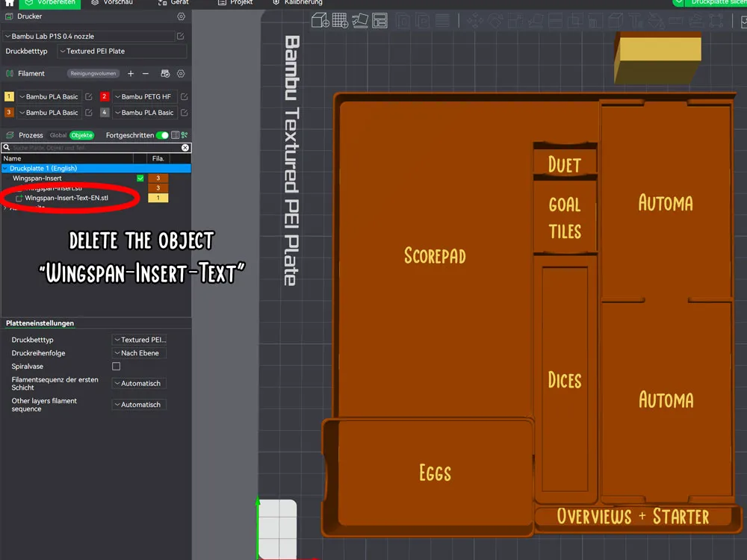747x560 pixels.
Task: Add a filament with the plus icon
Action: click(x=131, y=73)
